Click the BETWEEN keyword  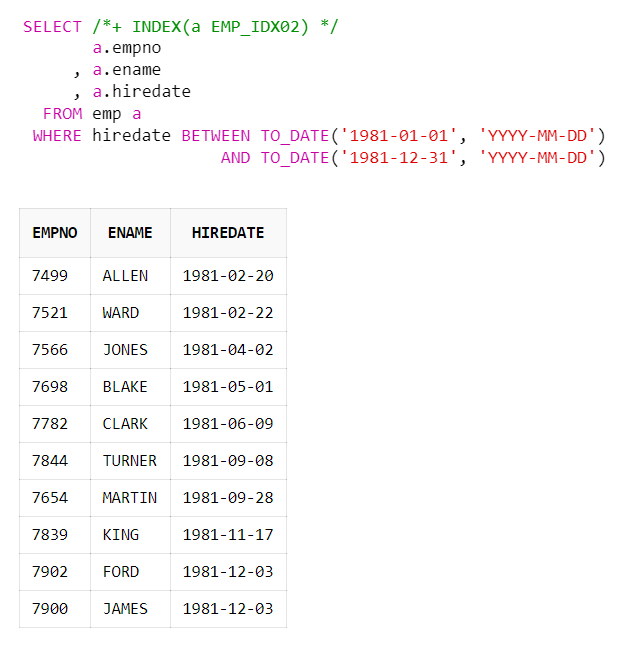click(216, 136)
